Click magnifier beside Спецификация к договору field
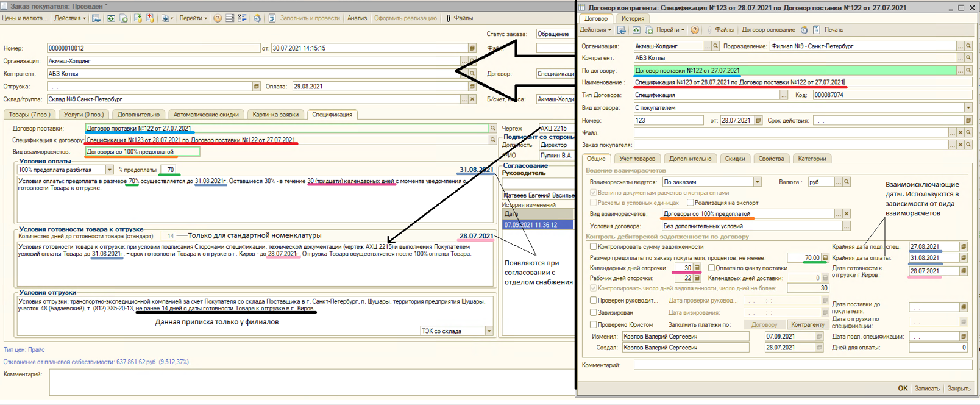The width and height of the screenshot is (980, 405). pos(493,140)
